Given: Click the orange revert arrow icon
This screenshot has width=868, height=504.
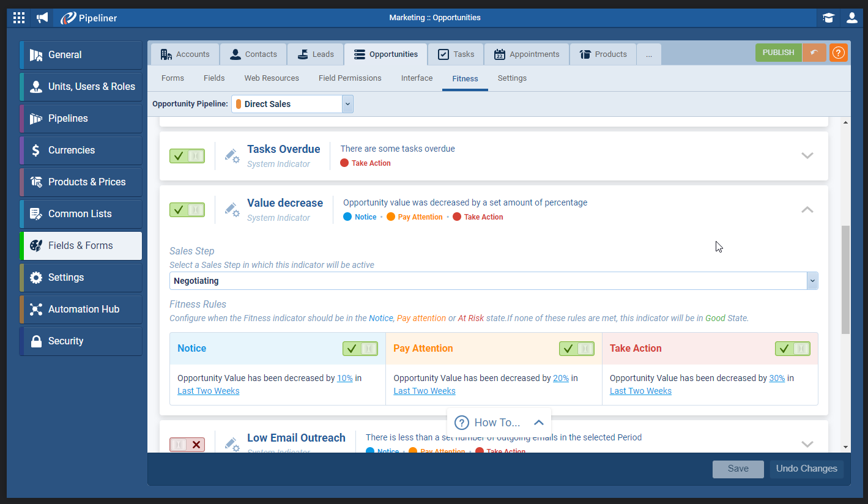Looking at the screenshot, I should click(814, 53).
